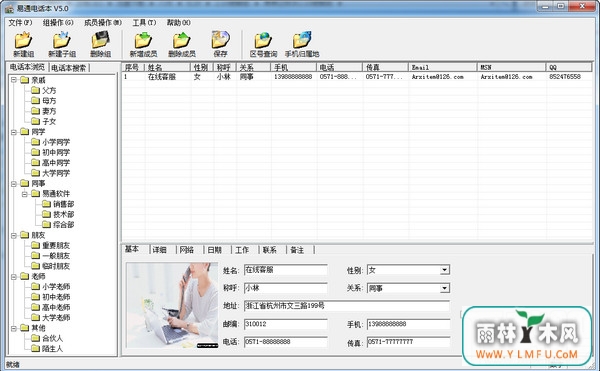Click the 传真 input field in details
600x371 pixels.
point(408,342)
